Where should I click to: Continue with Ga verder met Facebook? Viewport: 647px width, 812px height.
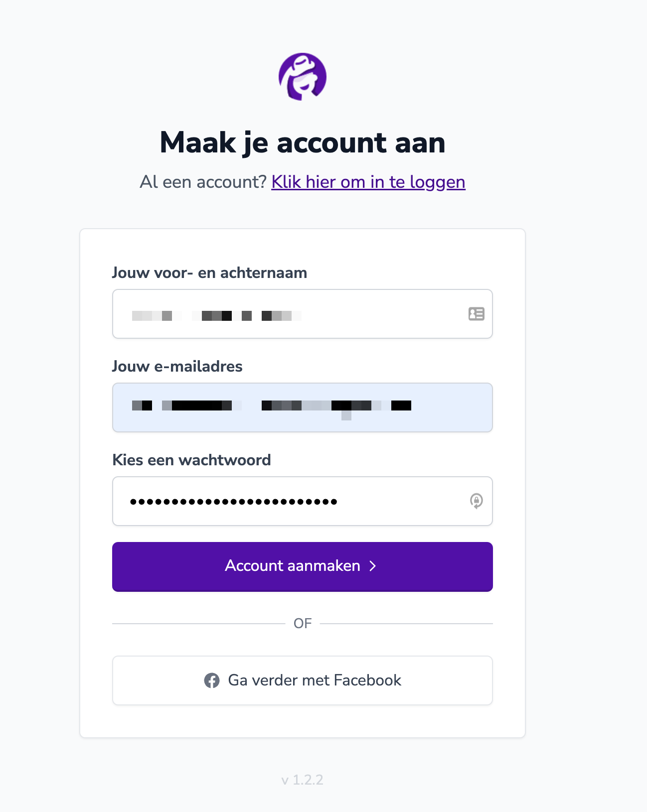(303, 680)
